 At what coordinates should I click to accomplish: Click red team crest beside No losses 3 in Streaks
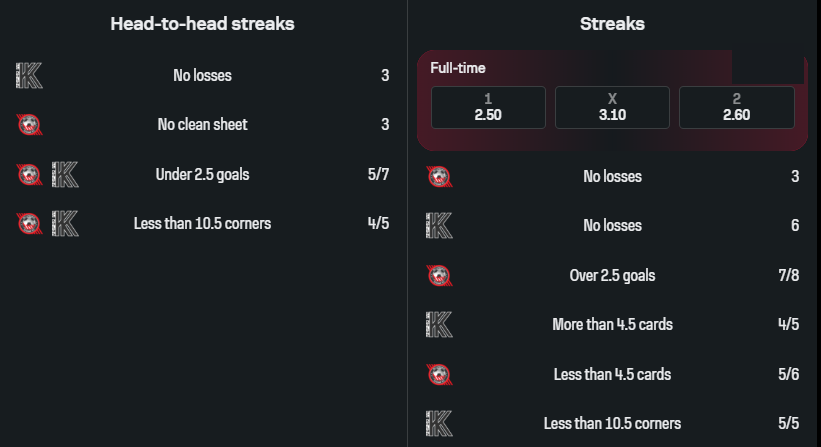(x=438, y=177)
